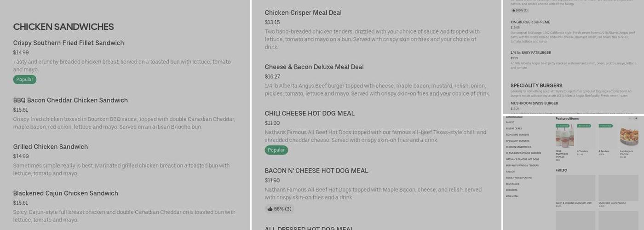
Task: Go to Big Fat Deals sidebar category
Action: click(x=514, y=129)
